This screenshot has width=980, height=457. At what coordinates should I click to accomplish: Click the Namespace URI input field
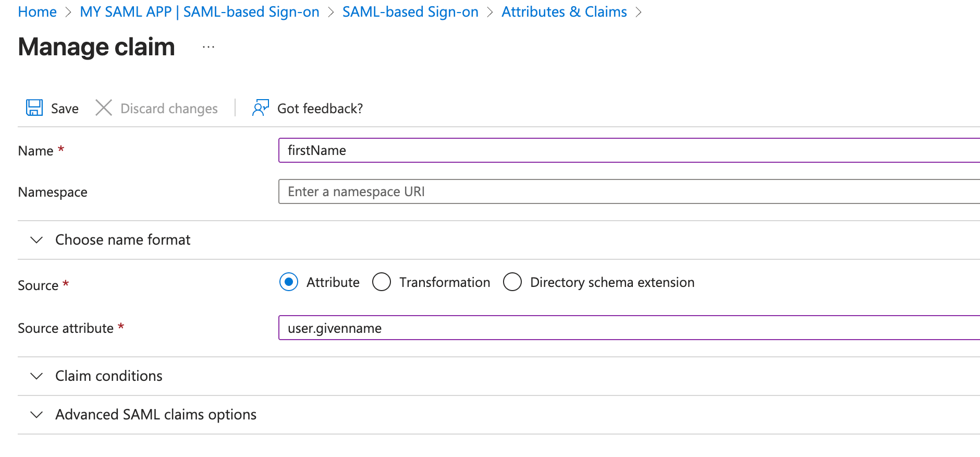tap(626, 191)
